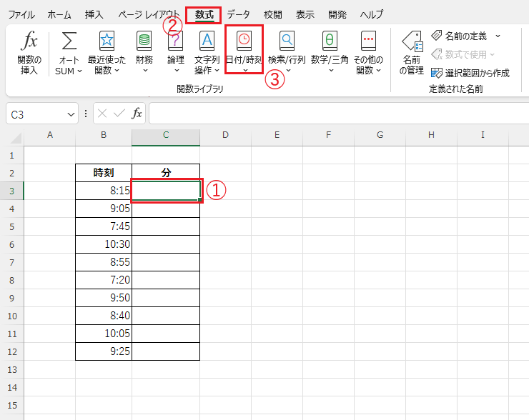Image resolution: width=529 pixels, height=420 pixels.
Task: Select row 3 header
Action: click(x=12, y=191)
